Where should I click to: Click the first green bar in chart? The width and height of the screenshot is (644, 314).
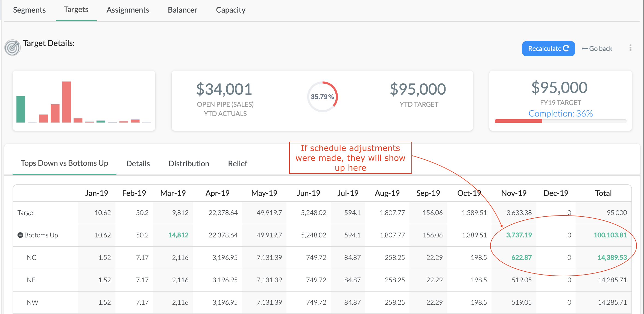[x=21, y=109]
